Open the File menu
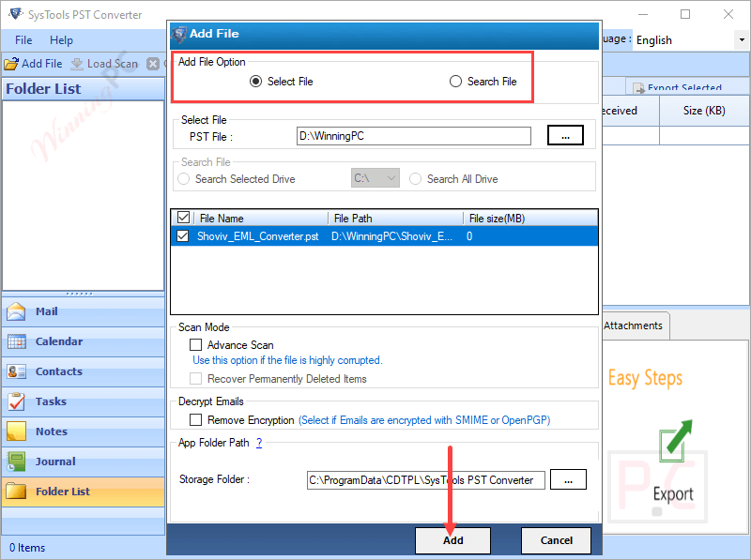The image size is (751, 560). [x=23, y=40]
